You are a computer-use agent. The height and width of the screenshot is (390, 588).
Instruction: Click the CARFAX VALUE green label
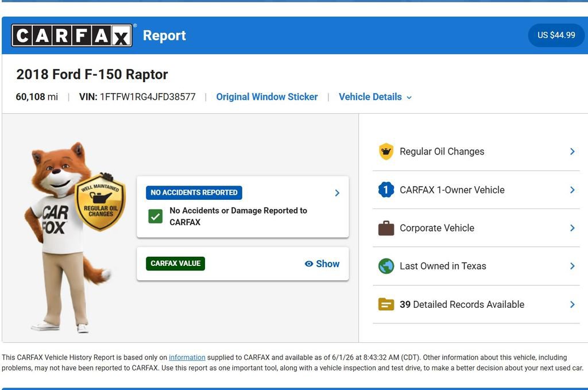click(x=176, y=264)
